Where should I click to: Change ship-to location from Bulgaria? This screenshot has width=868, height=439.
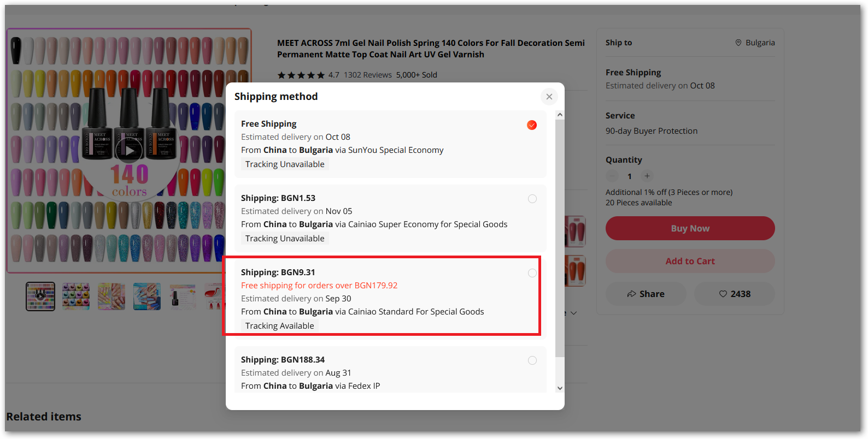755,43
